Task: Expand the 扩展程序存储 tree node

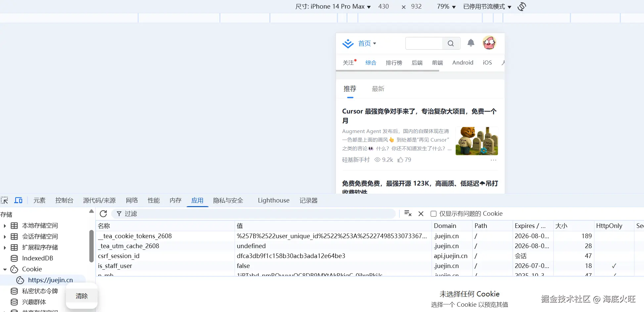Action: pos(5,248)
